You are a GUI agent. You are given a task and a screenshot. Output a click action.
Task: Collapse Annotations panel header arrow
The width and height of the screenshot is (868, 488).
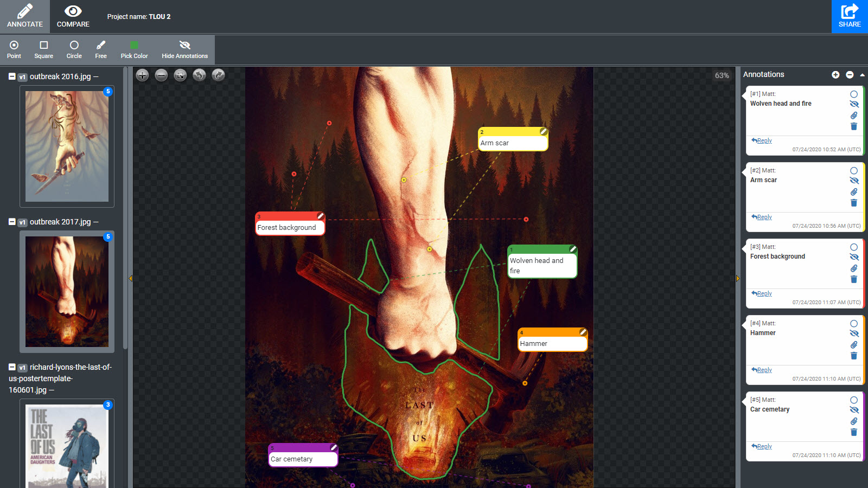[862, 75]
